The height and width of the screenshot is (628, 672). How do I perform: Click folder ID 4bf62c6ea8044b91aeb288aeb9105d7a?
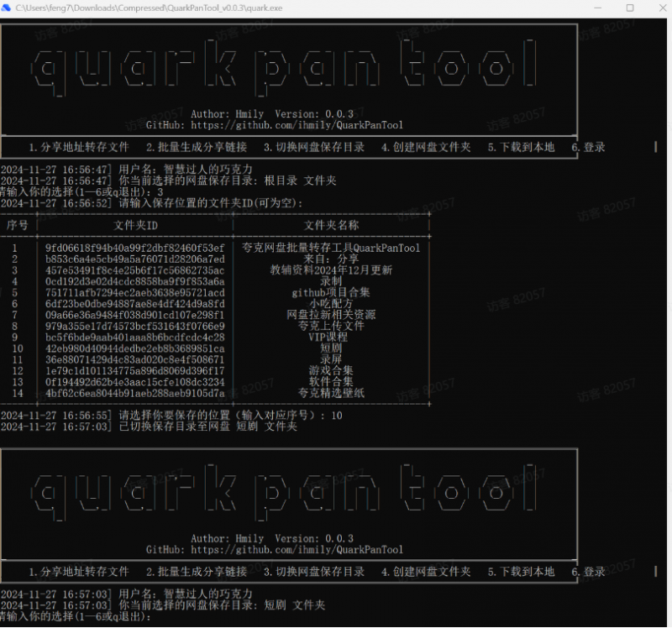135,393
